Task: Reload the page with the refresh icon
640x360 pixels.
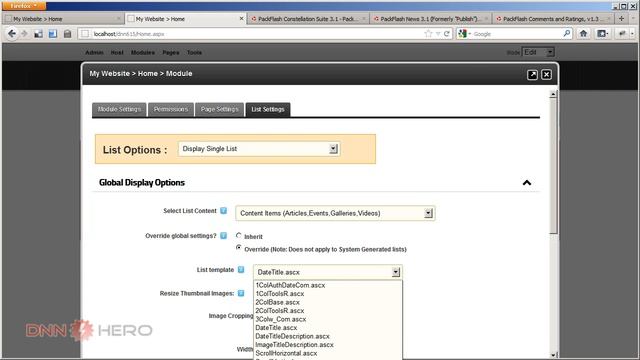Action: 447,34
